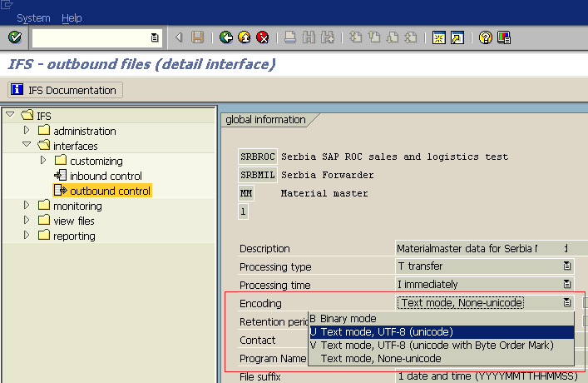Click the Create New Session icon
588x383 pixels.
439,37
